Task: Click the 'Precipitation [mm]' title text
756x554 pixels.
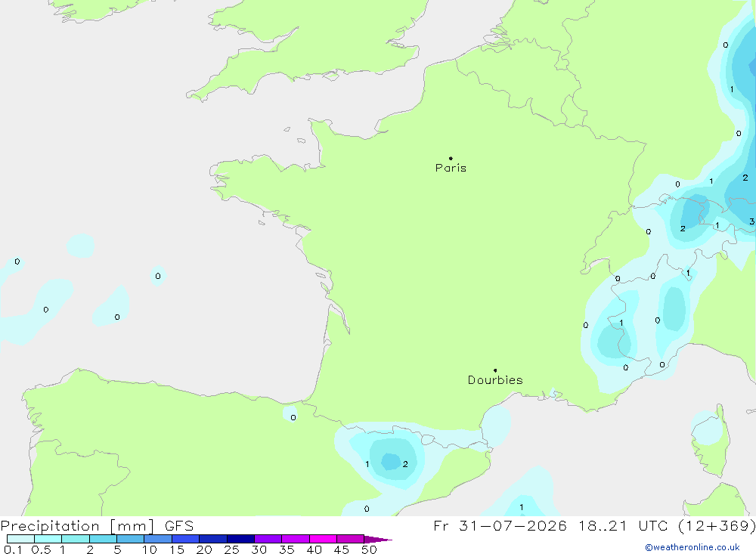Action: coord(78,526)
